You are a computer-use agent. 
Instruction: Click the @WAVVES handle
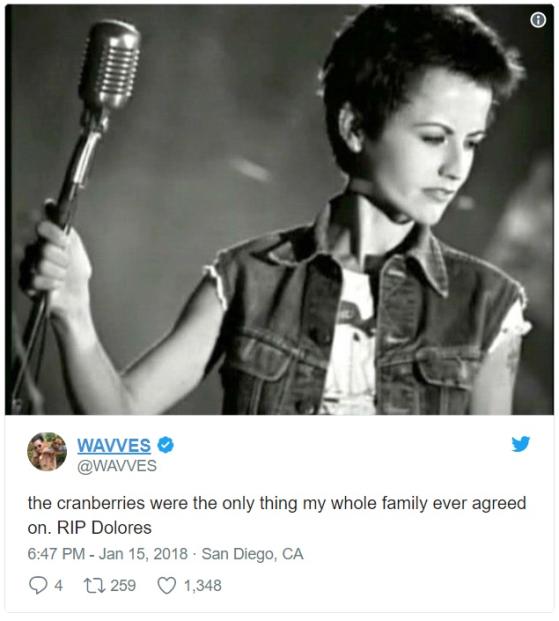pyautogui.click(x=117, y=465)
